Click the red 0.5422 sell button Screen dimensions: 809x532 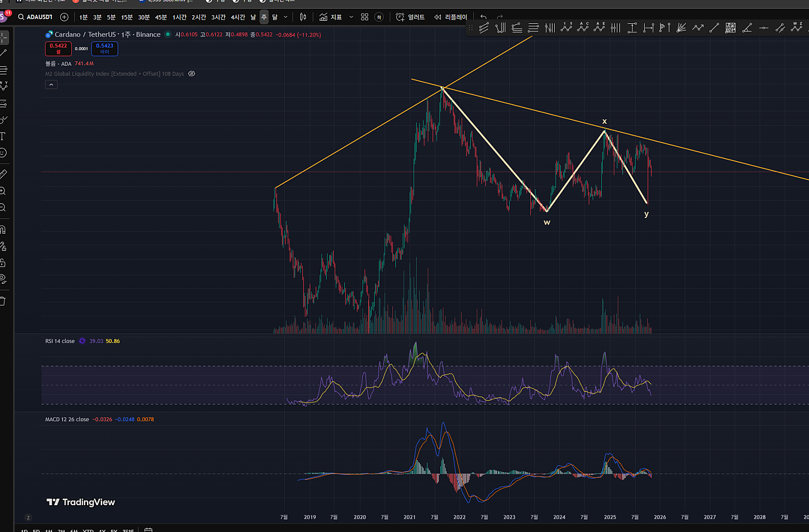(x=58, y=49)
